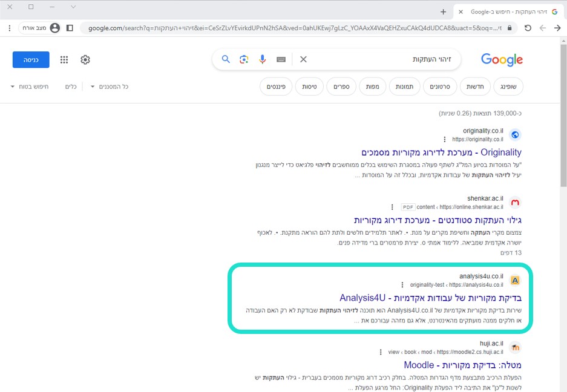Click the search magnifier icon
The image size is (567, 392).
(226, 59)
